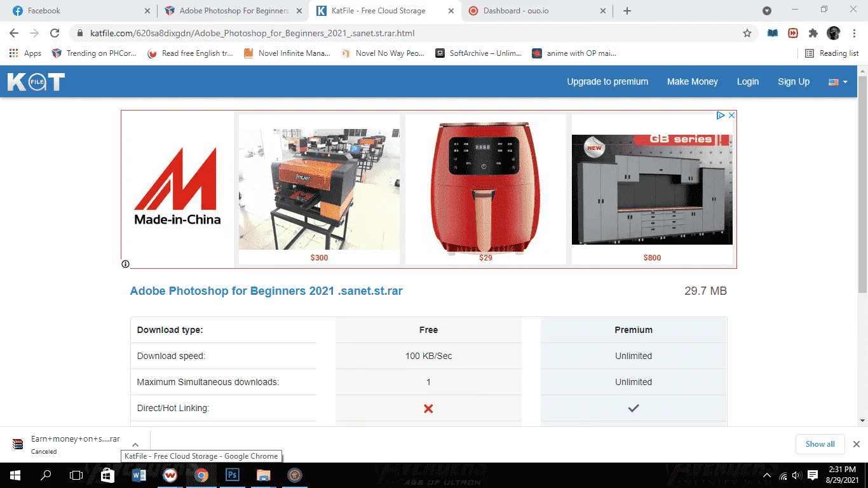Click the browser forward arrow
The width and height of the screenshot is (868, 488).
34,33
